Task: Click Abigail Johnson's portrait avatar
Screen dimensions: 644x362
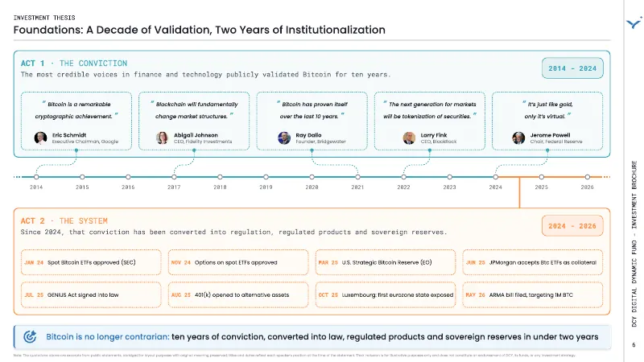Action: pyautogui.click(x=163, y=138)
